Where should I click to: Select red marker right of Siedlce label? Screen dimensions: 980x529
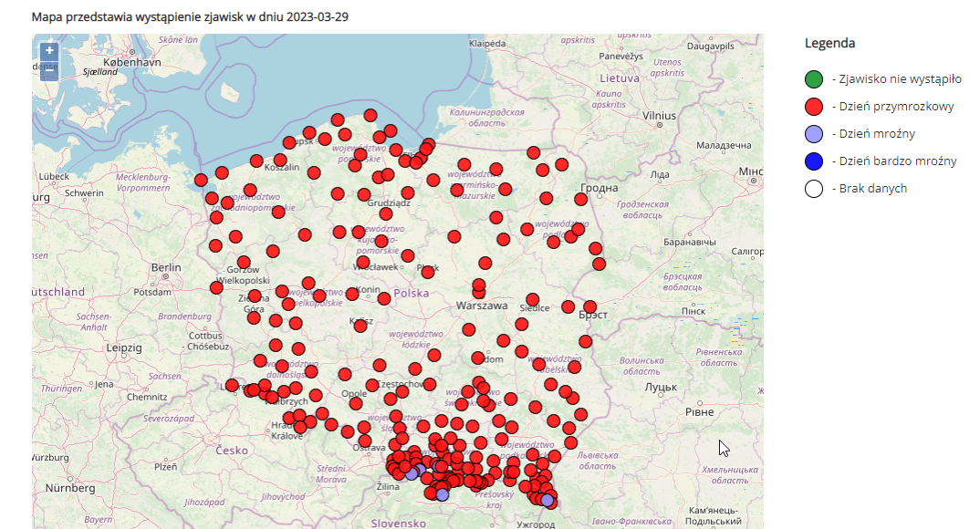click(x=568, y=306)
